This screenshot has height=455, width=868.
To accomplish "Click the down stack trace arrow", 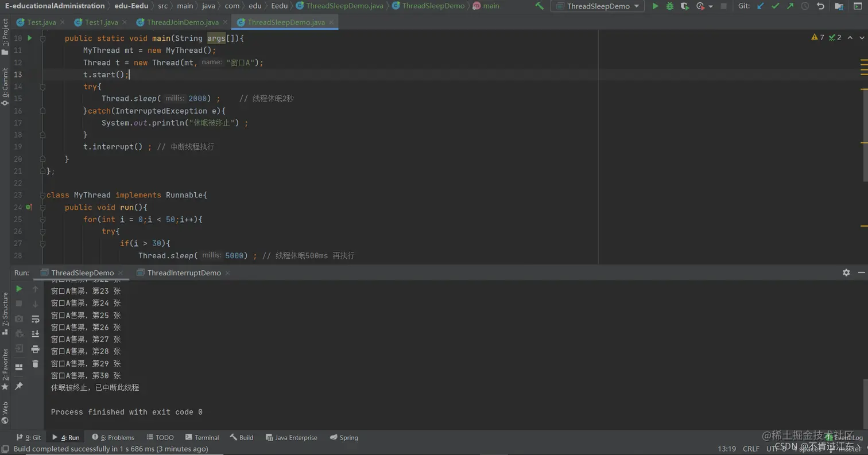I will point(35,304).
